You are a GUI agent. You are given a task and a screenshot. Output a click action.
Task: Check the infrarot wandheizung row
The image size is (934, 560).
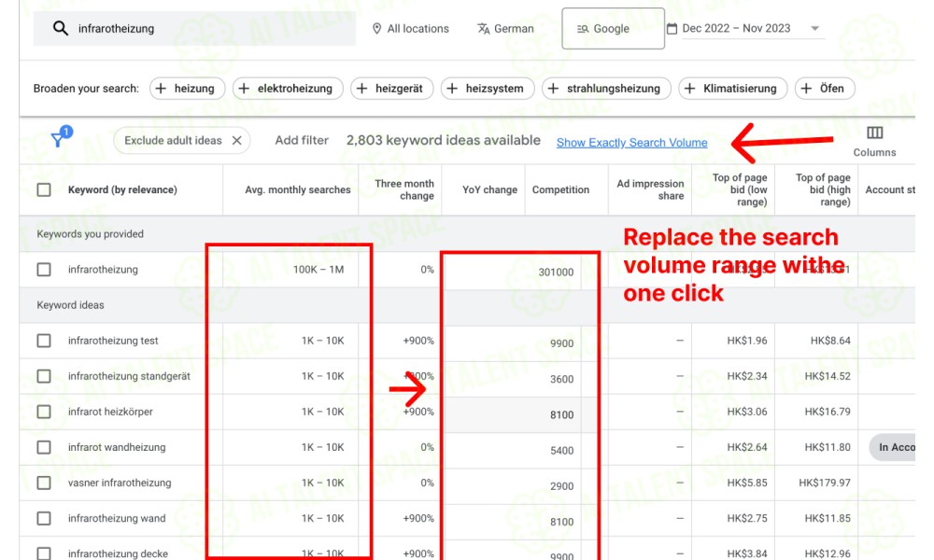click(44, 447)
